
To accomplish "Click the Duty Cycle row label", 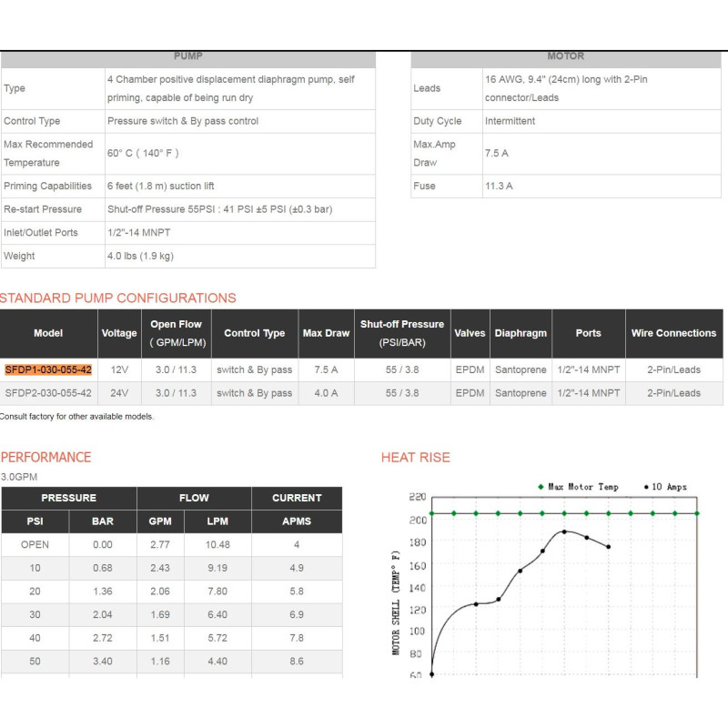I will [x=437, y=121].
